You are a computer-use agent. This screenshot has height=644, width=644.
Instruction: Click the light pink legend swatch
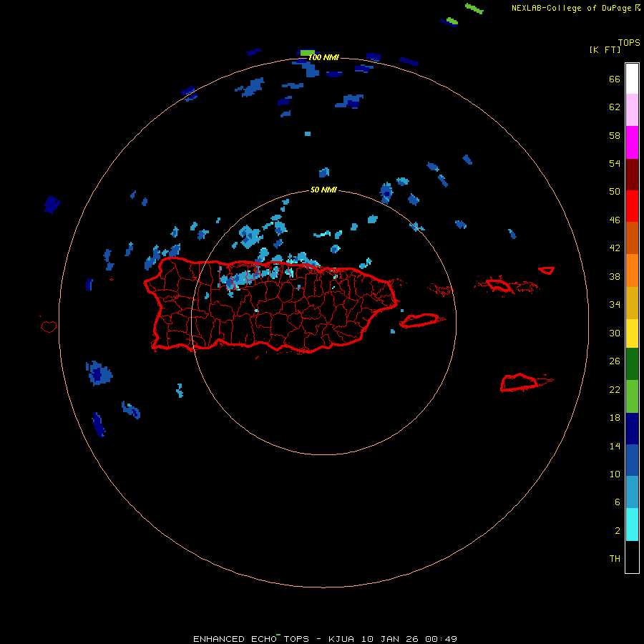click(x=632, y=109)
